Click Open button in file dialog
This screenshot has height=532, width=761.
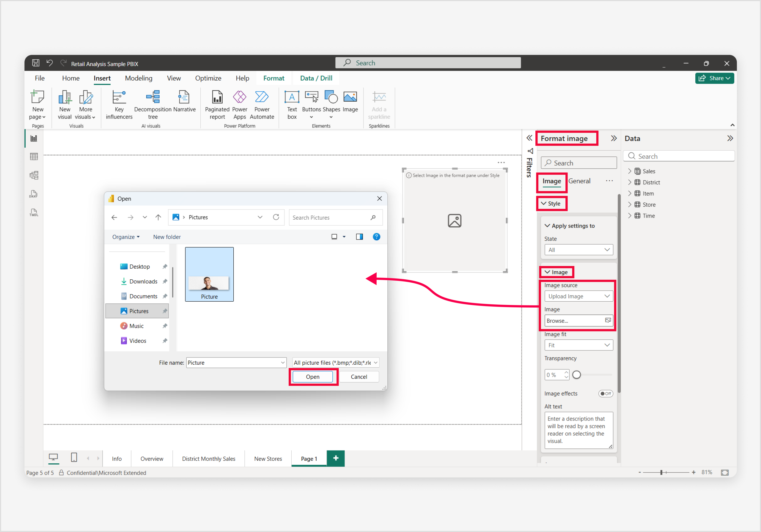(x=312, y=377)
